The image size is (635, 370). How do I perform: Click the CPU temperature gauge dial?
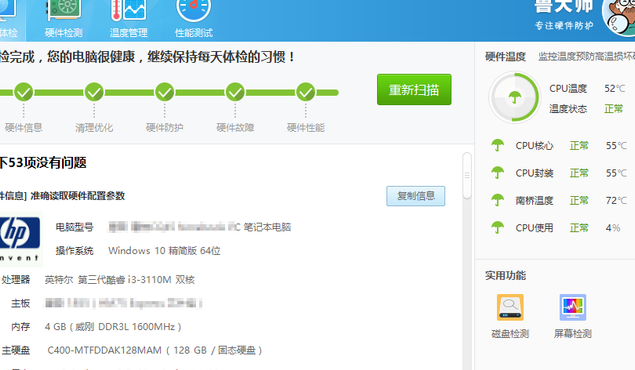coord(515,97)
